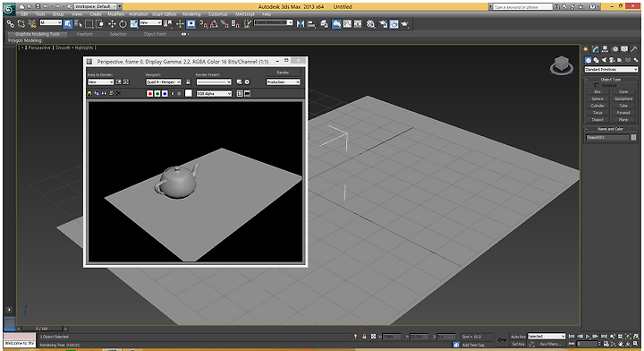Save image icon in render window

89,94
